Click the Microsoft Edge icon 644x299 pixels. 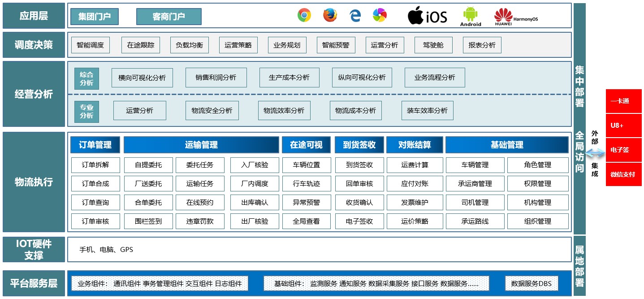(x=355, y=15)
